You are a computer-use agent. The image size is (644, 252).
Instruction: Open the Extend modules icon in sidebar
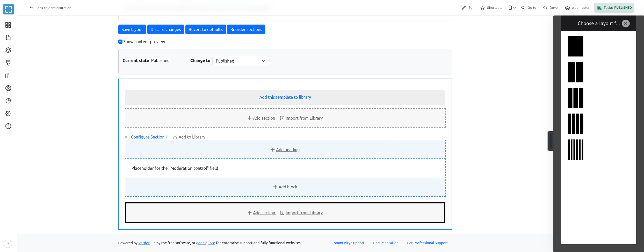coord(8,75)
